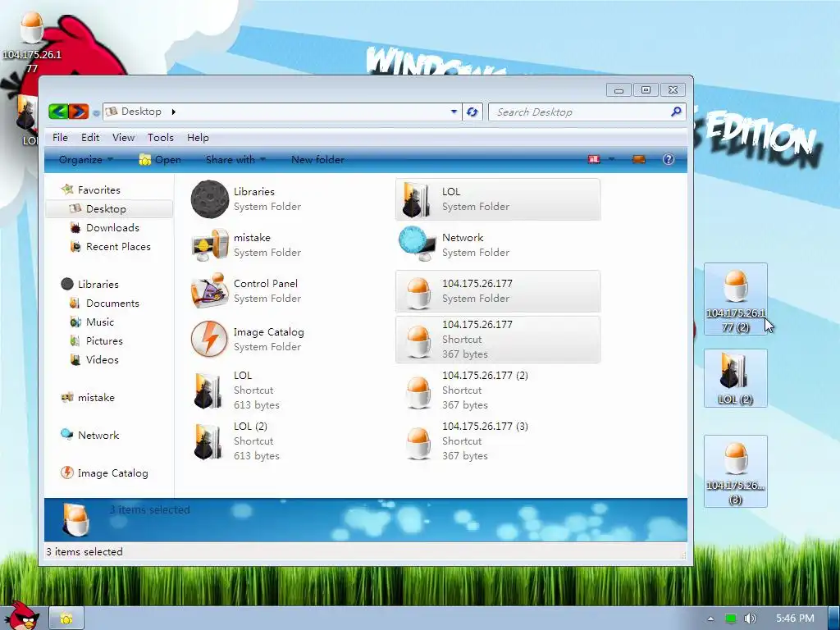Open the recent pages dropdown beside navigation arrows
Screen dimensions: 840x630
[96, 113]
